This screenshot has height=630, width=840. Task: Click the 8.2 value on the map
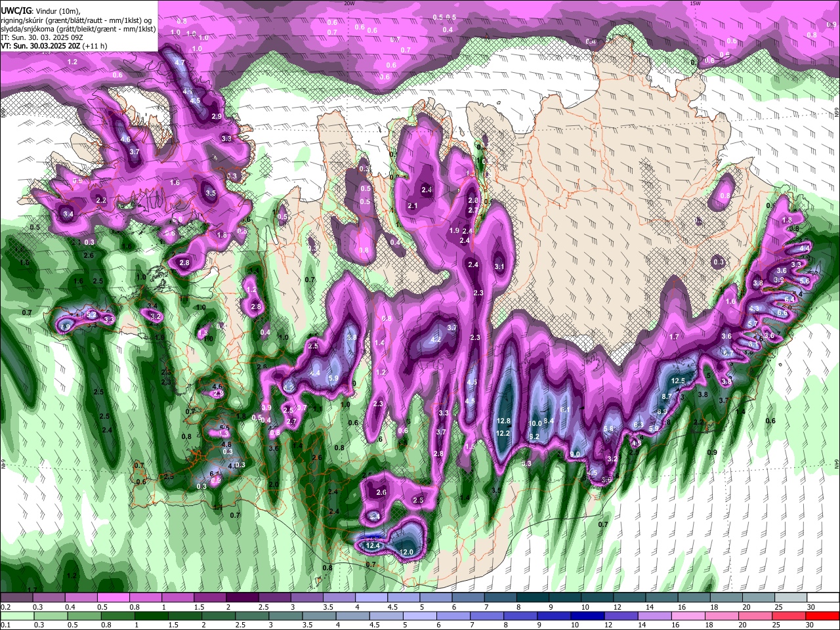(x=534, y=437)
